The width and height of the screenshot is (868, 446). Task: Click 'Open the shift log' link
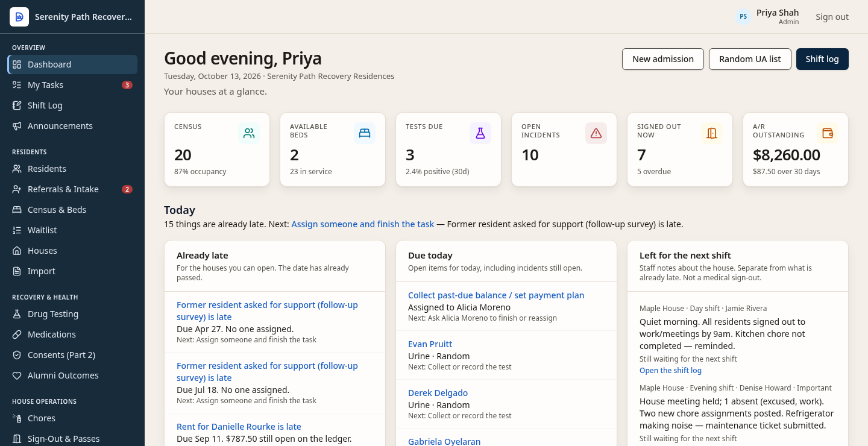point(670,371)
